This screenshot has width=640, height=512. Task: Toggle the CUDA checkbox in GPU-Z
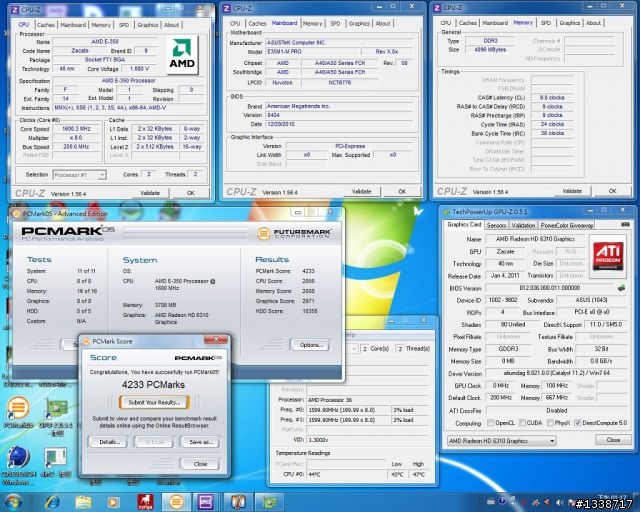pyautogui.click(x=522, y=423)
